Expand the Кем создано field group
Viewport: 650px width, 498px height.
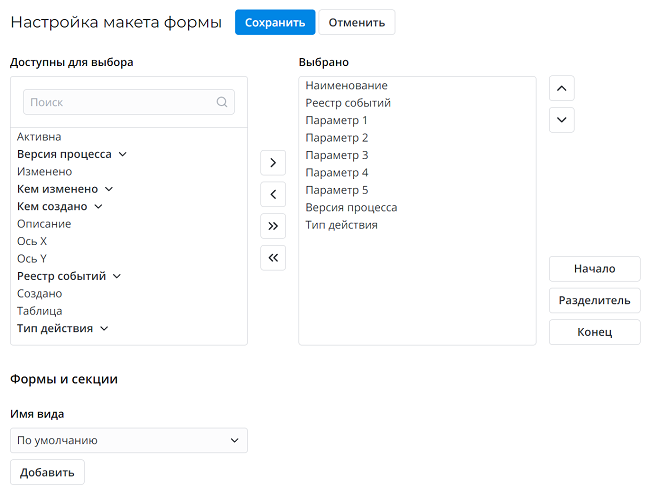99,207
